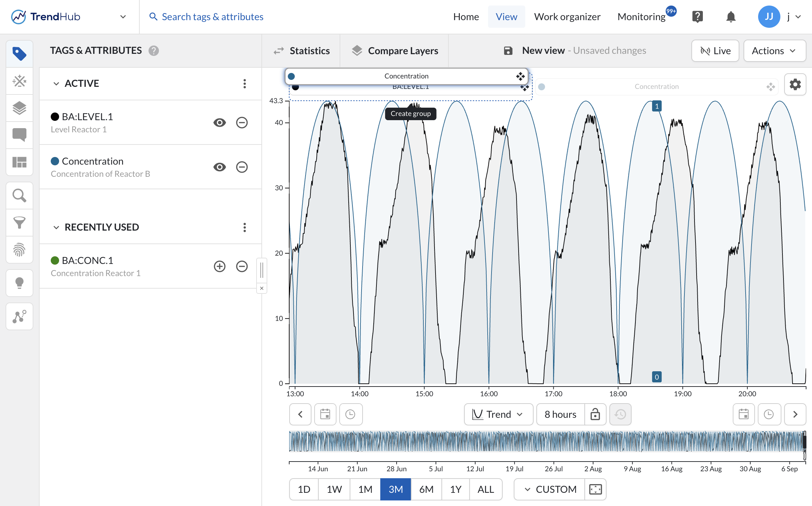Viewport: 812px width, 506px height.
Task: Open the TrendHub app switcher dropdown
Action: click(123, 17)
